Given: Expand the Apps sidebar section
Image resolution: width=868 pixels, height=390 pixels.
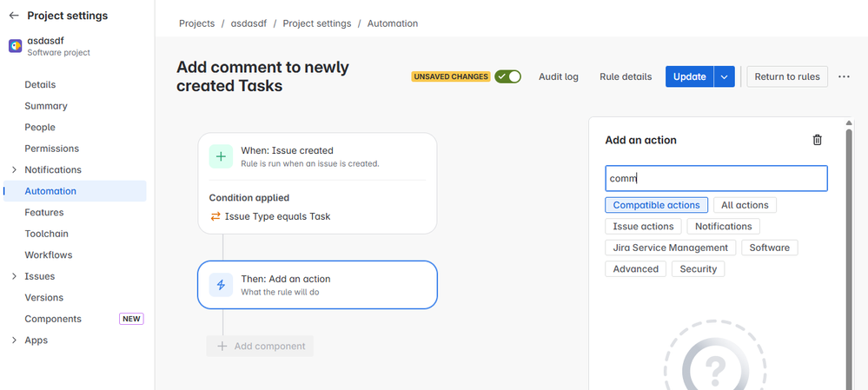Looking at the screenshot, I should click(x=15, y=340).
